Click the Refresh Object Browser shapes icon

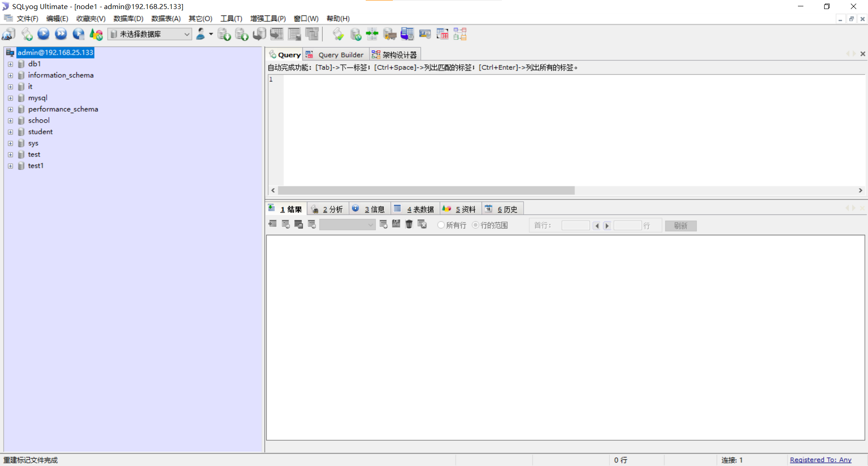pyautogui.click(x=96, y=34)
